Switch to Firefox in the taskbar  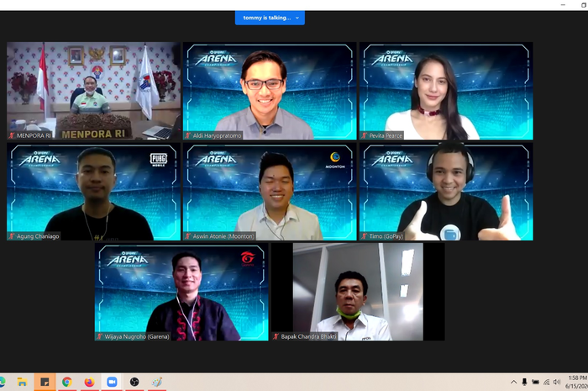tap(89, 382)
